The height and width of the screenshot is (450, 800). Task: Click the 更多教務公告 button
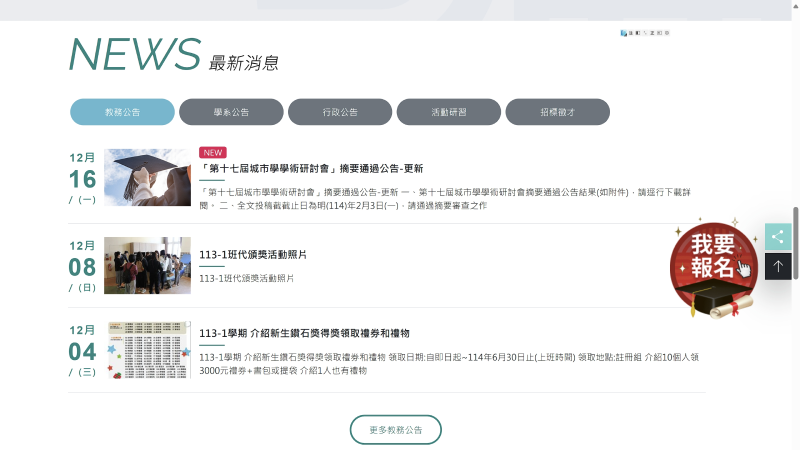point(395,430)
